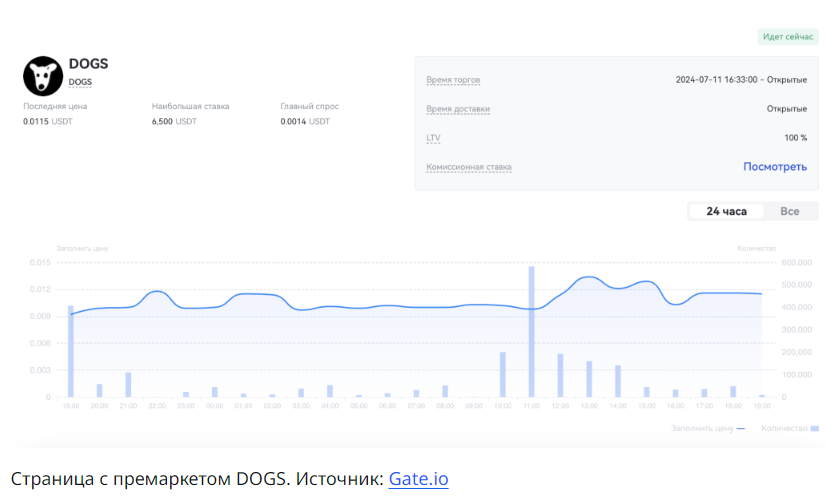Click the Наибольшая ставка label
Image resolution: width=825 pixels, height=504 pixels.
click(x=190, y=106)
